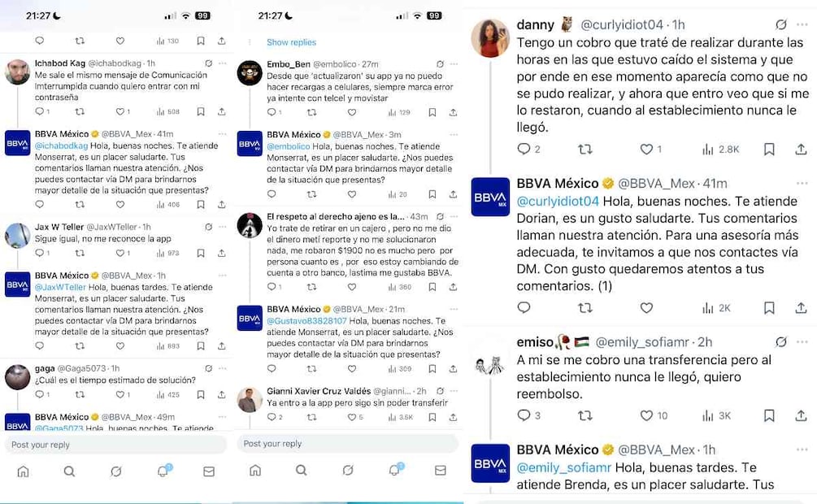The width and height of the screenshot is (817, 504).
Task: Retweet emiso's tweet about transfer refund
Action: 585,415
